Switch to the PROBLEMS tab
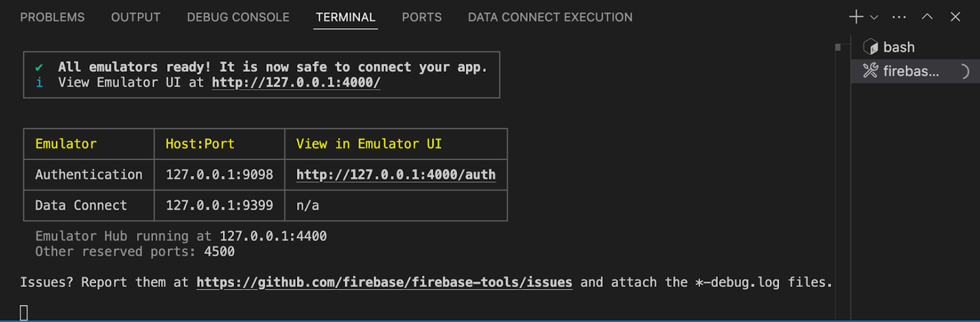 [x=53, y=17]
